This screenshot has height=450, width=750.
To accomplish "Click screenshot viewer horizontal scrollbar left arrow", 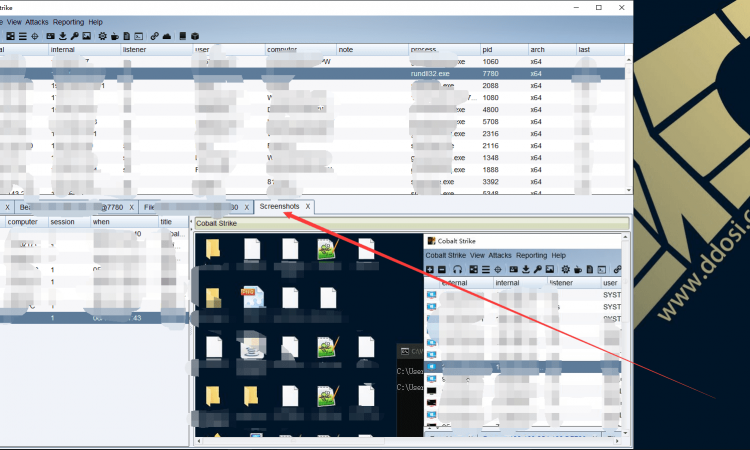I will 199,440.
